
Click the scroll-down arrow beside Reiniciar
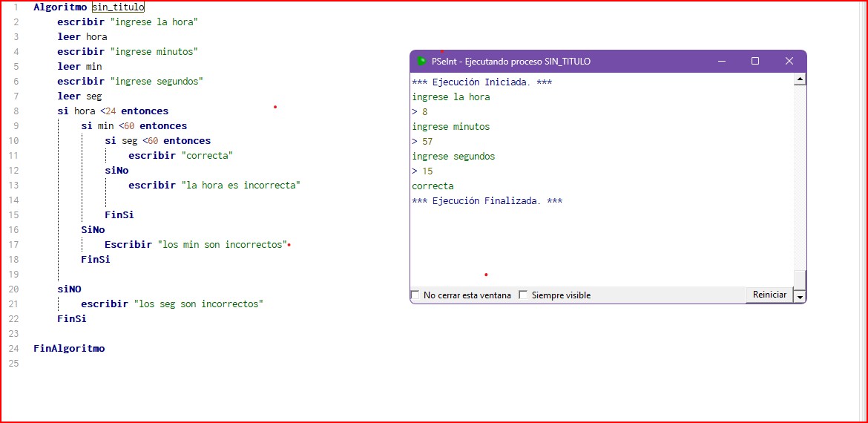[800, 296]
